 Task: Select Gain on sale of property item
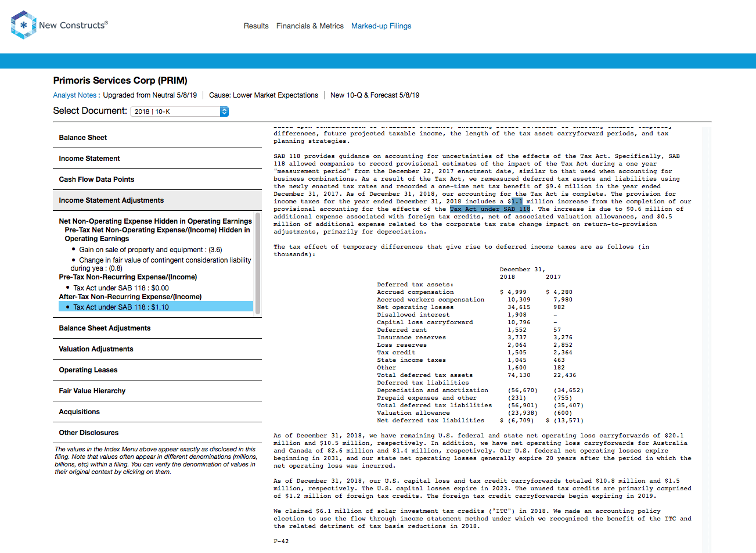point(150,250)
